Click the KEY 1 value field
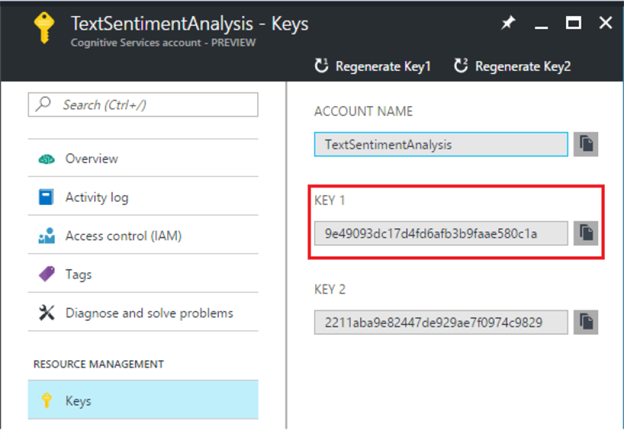 [441, 233]
